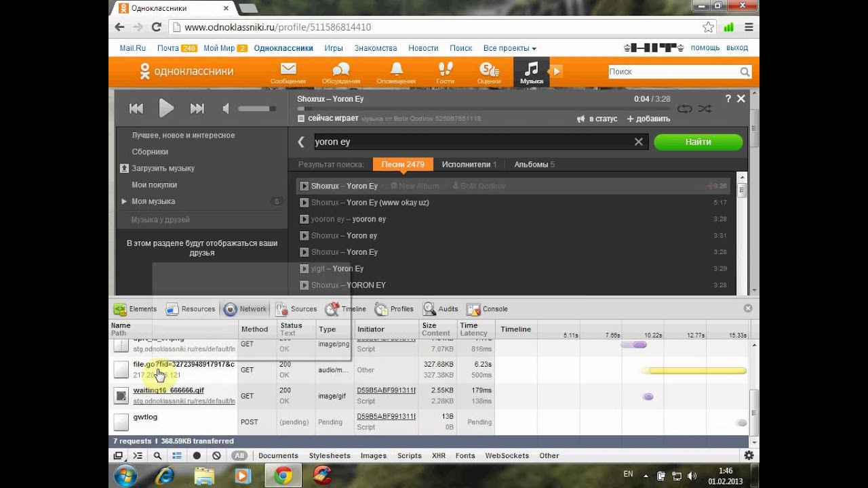Image resolution: width=868 pixels, height=488 pixels.
Task: Skip to previous track
Action: tap(136, 108)
